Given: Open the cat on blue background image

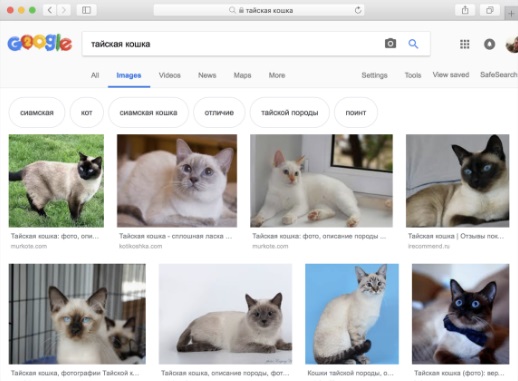Looking at the screenshot, I should click(x=352, y=314).
